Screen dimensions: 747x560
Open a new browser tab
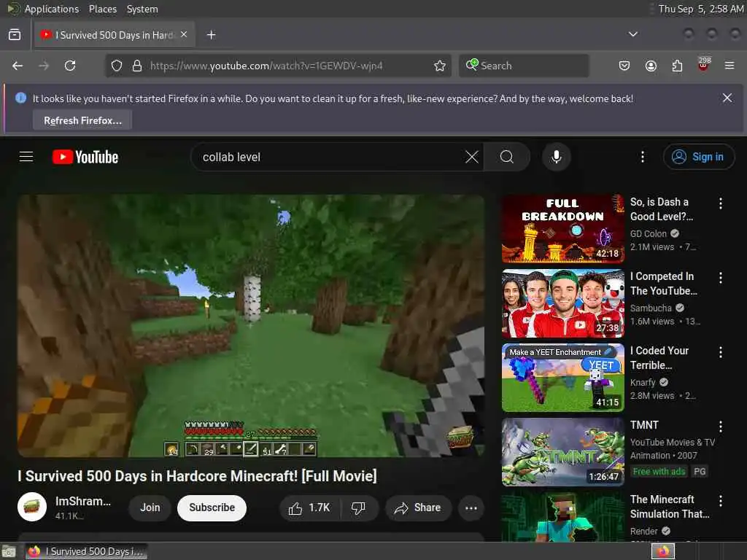click(x=211, y=35)
